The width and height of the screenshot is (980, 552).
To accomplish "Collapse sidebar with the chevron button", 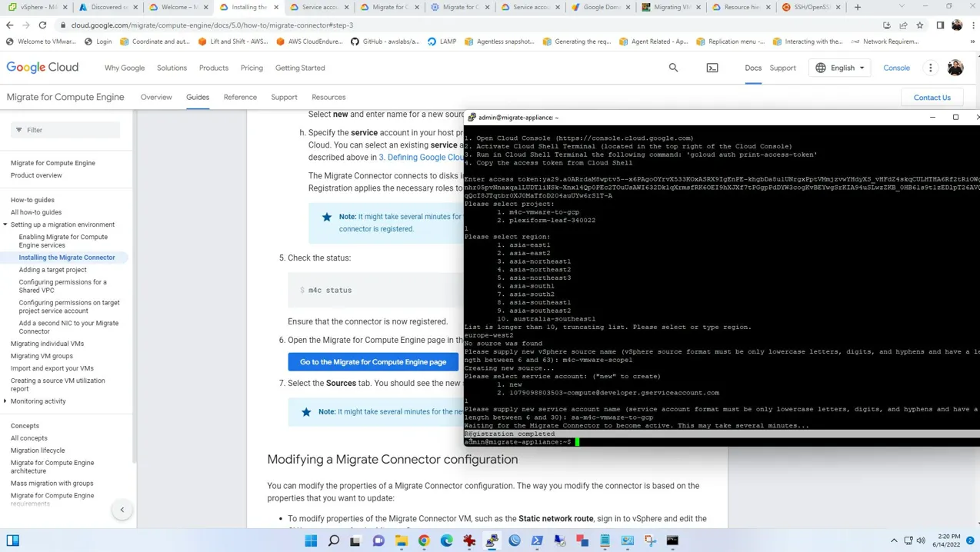I will (x=122, y=510).
